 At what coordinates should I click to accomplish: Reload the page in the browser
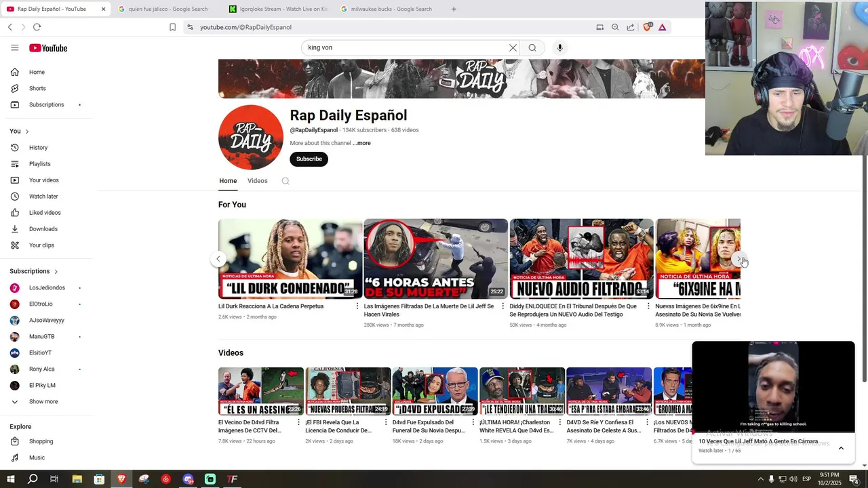pos(37,27)
